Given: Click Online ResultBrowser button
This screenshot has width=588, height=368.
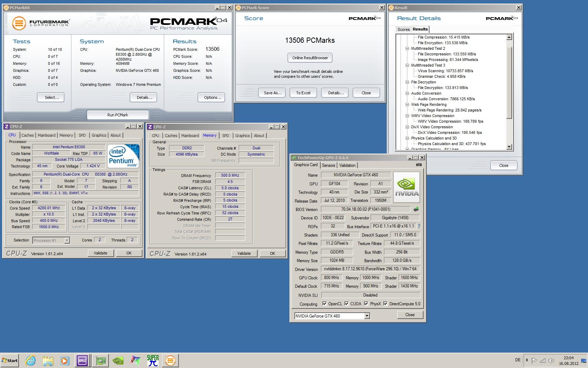Looking at the screenshot, I should point(310,58).
